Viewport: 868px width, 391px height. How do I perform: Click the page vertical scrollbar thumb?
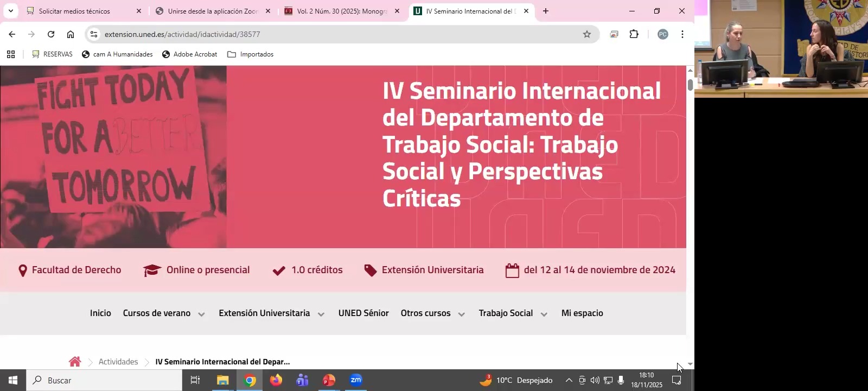pos(690,85)
